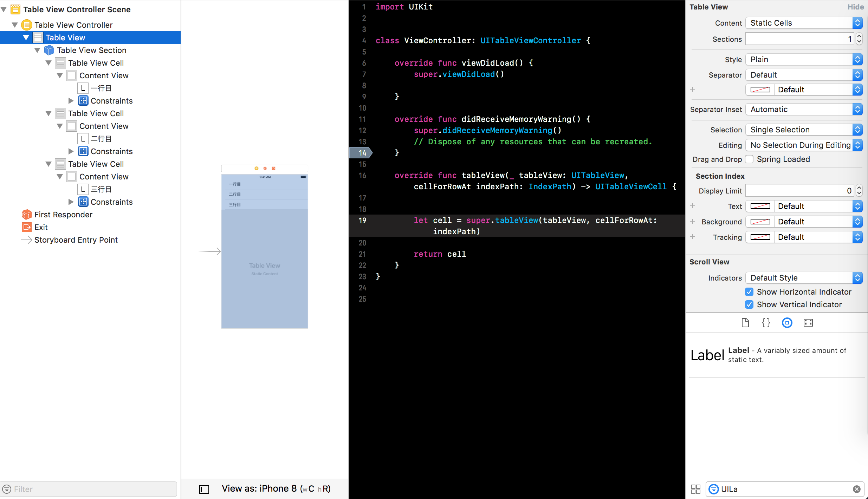Clear the UILa library search with the x icon
This screenshot has width=868, height=499.
tap(856, 489)
